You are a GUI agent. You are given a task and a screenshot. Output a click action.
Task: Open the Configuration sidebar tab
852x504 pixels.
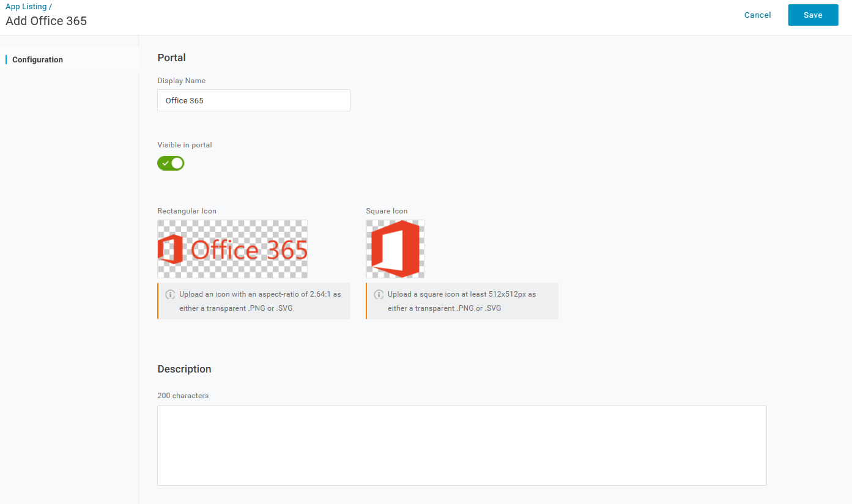[69, 60]
